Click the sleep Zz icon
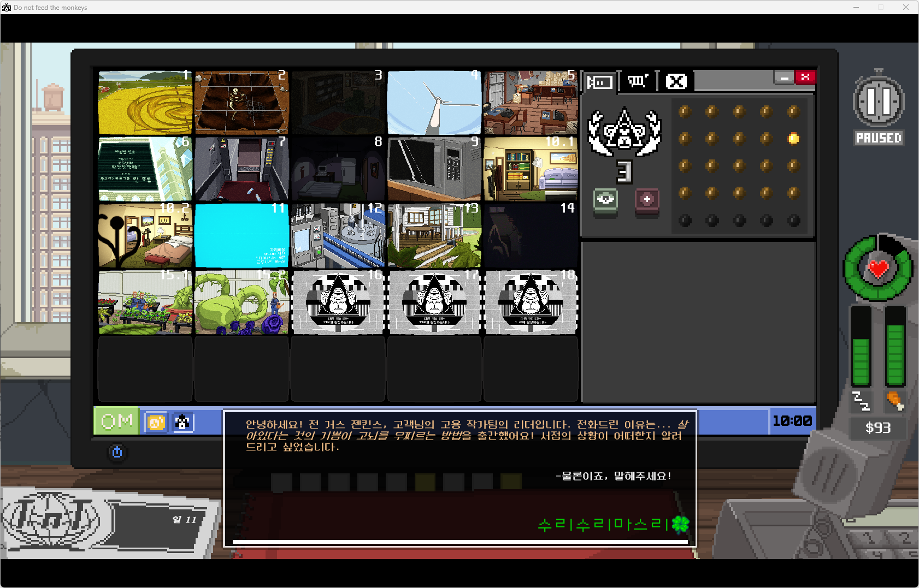The width and height of the screenshot is (919, 588). 861,401
